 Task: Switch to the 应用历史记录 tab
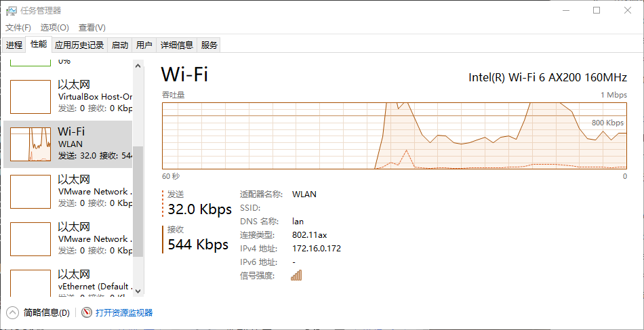click(79, 45)
